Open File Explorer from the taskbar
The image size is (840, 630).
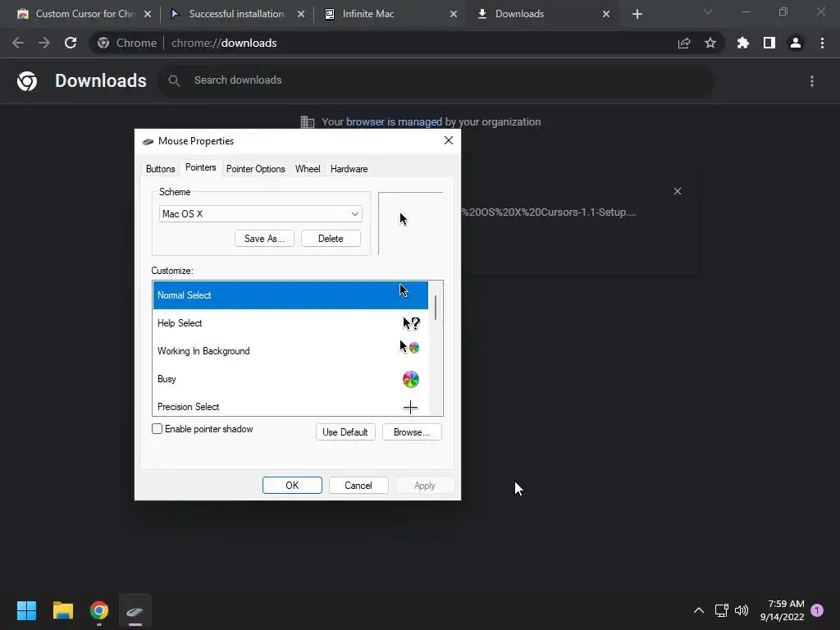[62, 610]
